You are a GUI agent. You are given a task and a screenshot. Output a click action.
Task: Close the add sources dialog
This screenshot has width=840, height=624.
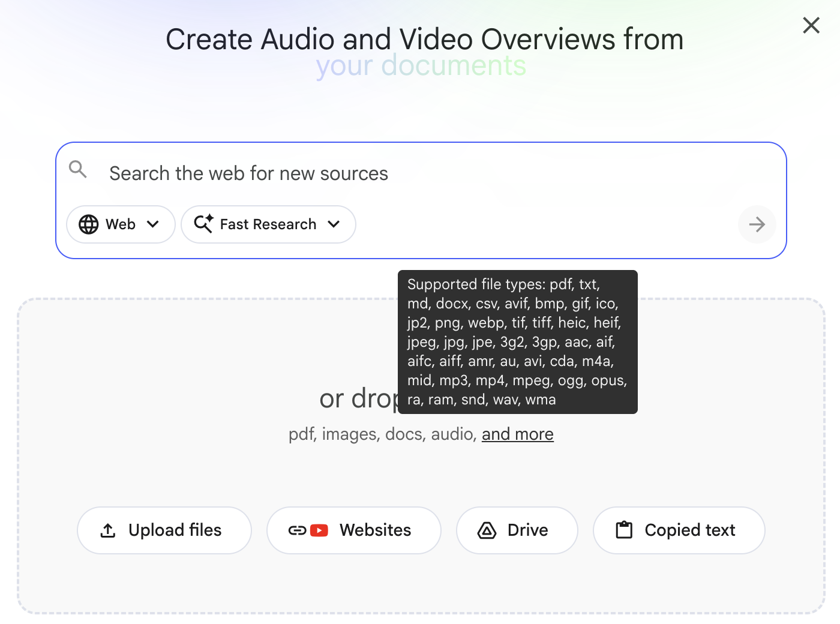[811, 25]
